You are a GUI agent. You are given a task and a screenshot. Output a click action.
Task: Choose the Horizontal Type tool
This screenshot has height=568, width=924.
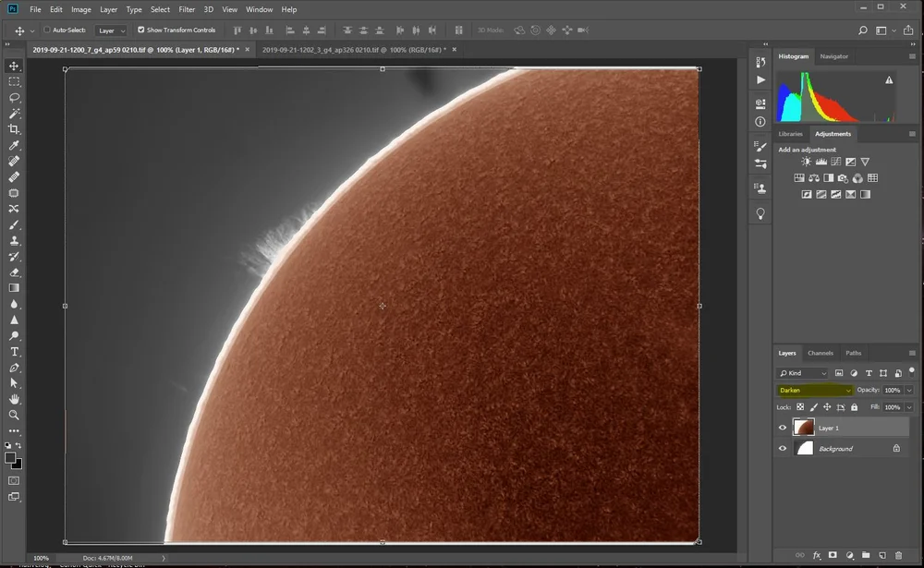[14, 352]
